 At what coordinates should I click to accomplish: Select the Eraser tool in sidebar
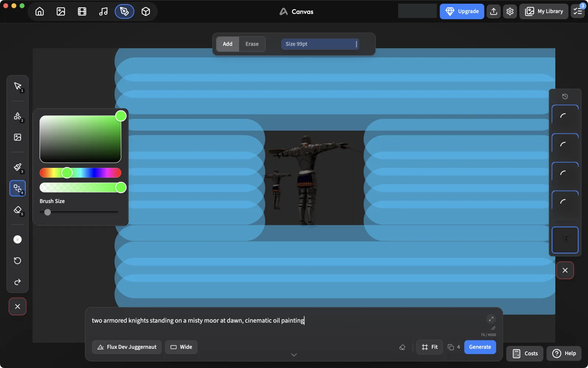(x=18, y=210)
